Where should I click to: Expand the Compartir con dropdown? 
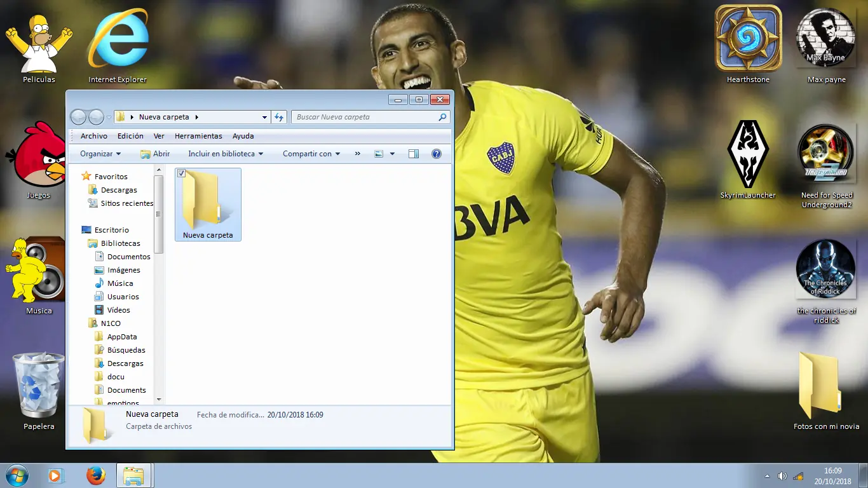pos(311,154)
